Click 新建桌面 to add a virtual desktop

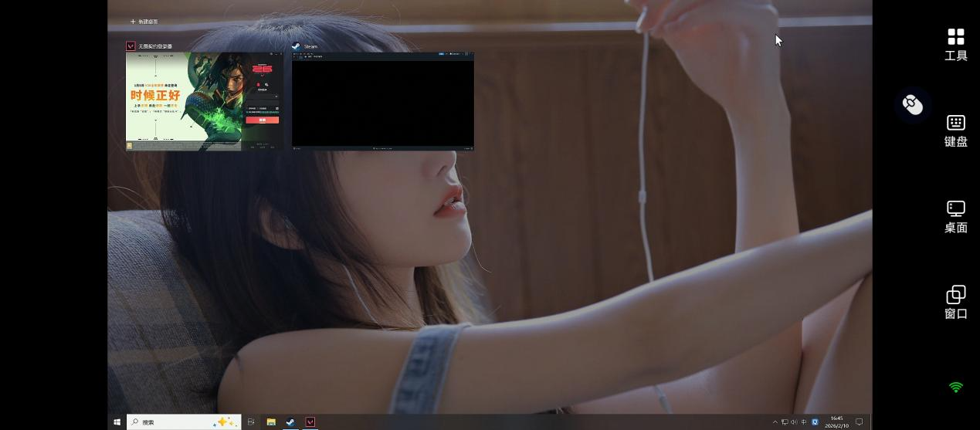pyautogui.click(x=144, y=22)
